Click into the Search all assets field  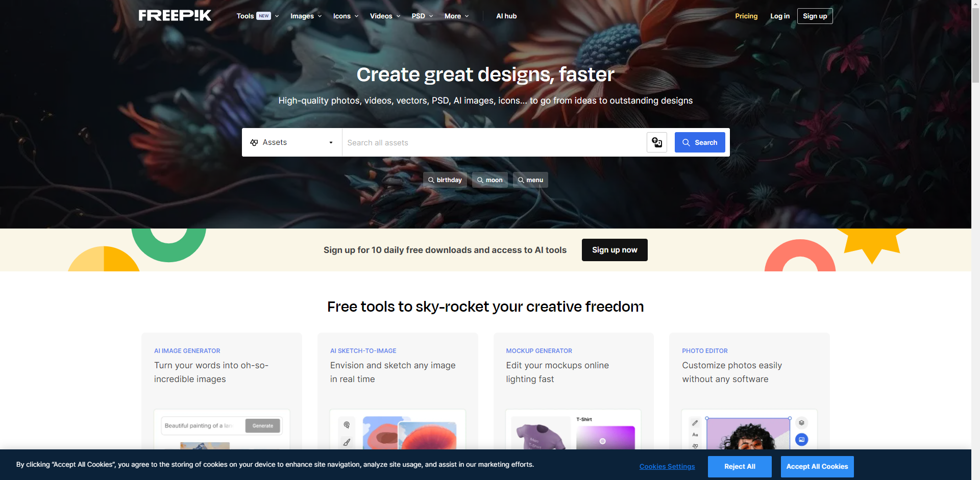tap(493, 142)
